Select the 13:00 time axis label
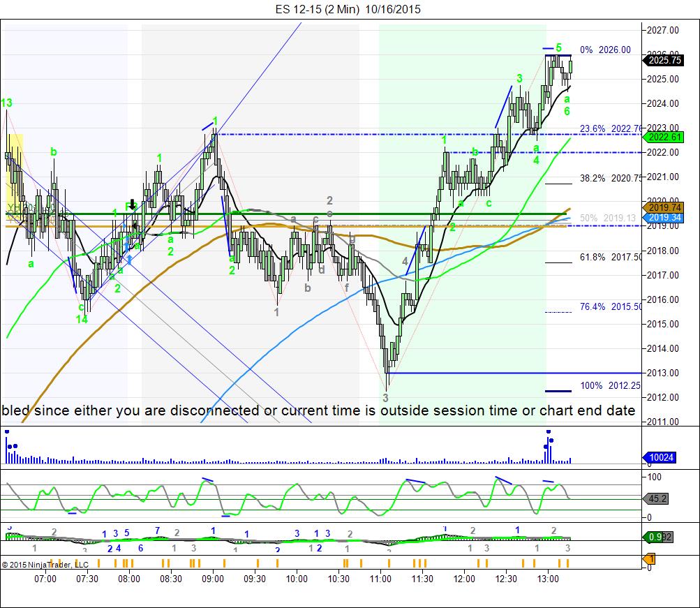The image size is (700, 608). (549, 579)
